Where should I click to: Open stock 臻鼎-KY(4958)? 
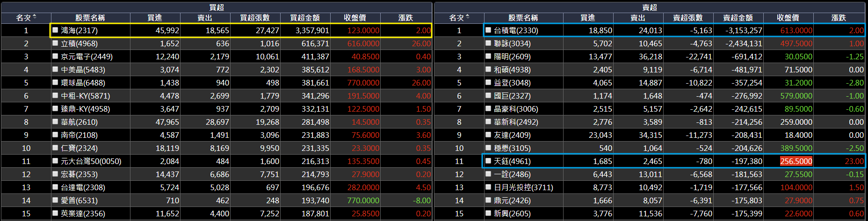click(85, 109)
